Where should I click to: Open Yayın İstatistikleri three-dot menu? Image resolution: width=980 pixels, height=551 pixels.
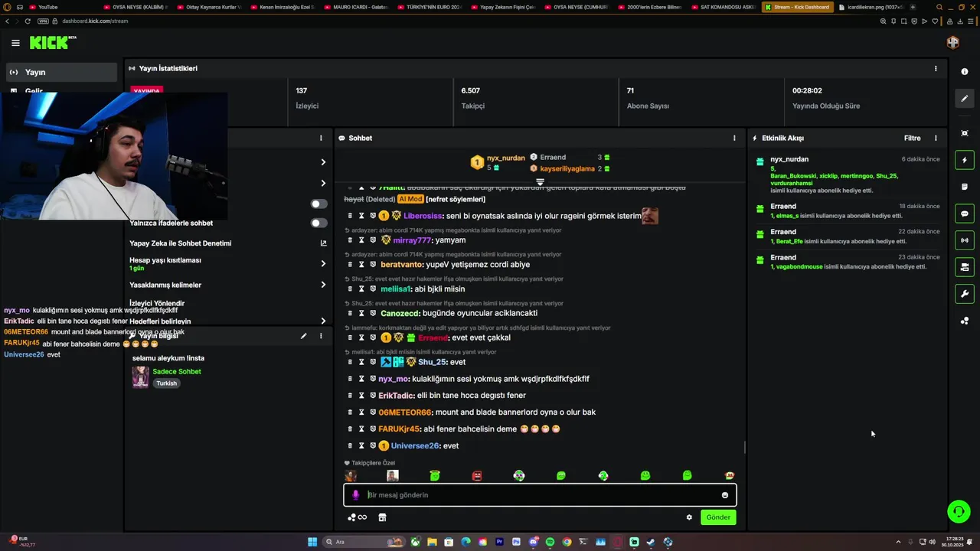935,69
